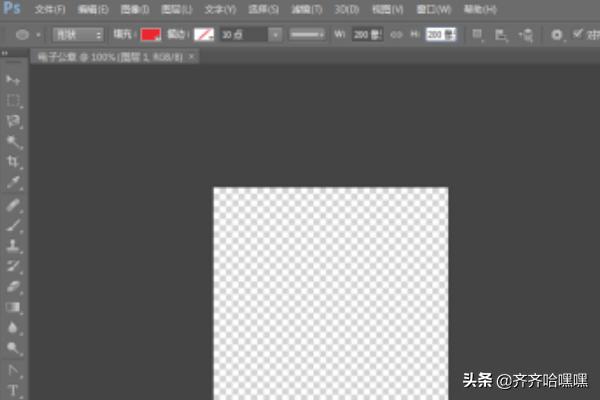Click the red fill color swatch
The image size is (600, 400).
click(x=151, y=35)
